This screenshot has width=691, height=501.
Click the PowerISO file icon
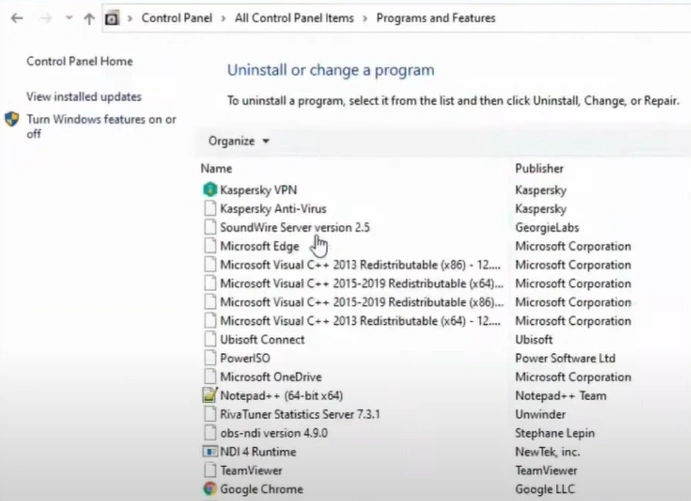point(210,358)
